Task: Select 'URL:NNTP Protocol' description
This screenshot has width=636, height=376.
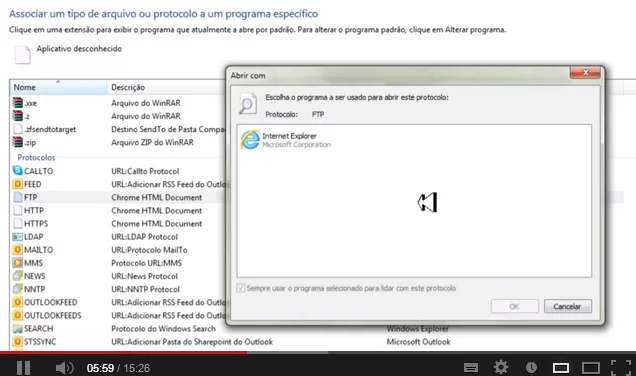Action: click(145, 289)
